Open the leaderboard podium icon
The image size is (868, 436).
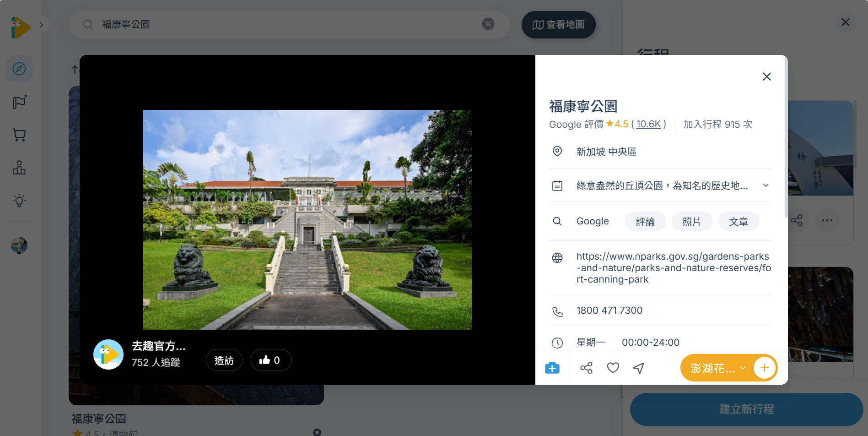pyautogui.click(x=19, y=168)
